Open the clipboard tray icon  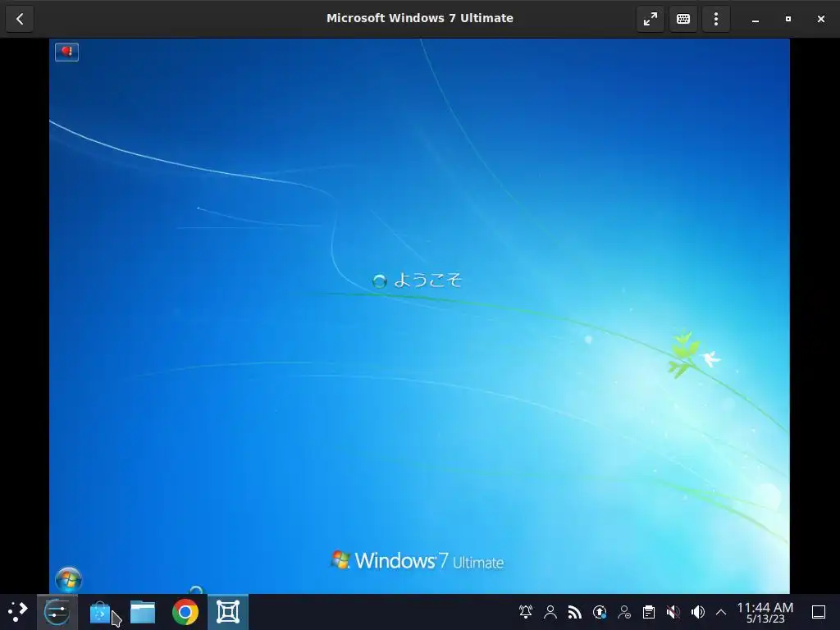[649, 612]
